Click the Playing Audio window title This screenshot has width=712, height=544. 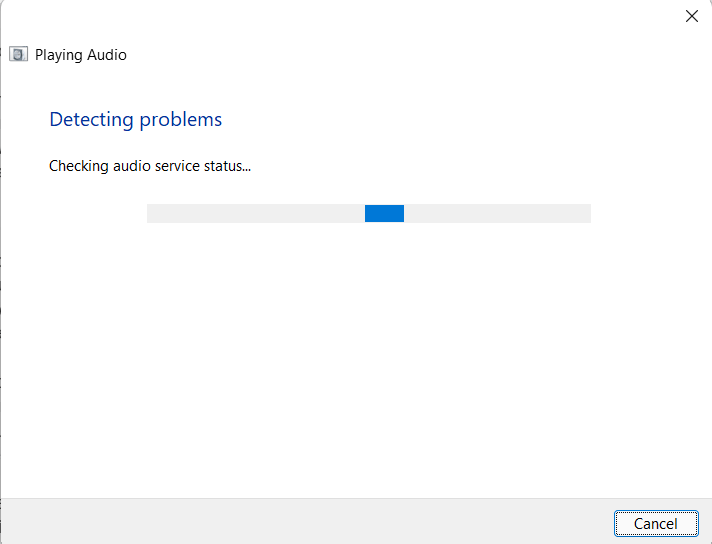[81, 55]
